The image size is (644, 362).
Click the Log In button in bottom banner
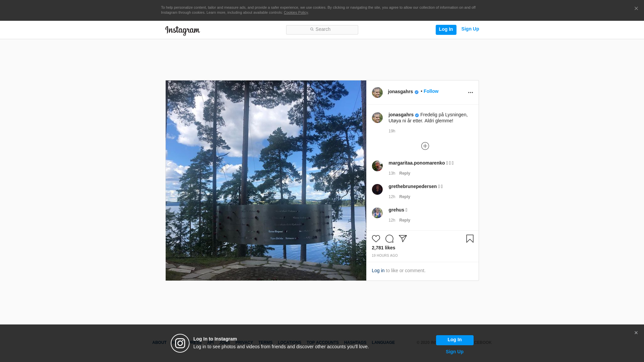[454, 340]
